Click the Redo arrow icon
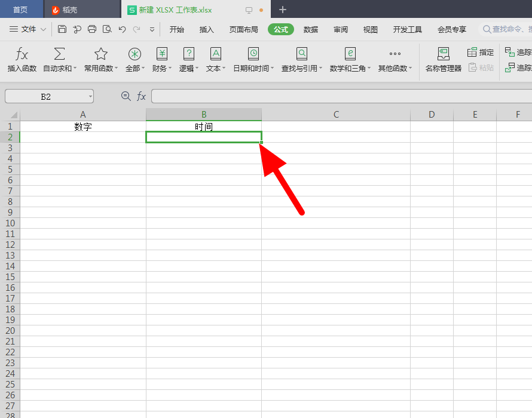This screenshot has height=418, width=532. [x=137, y=29]
